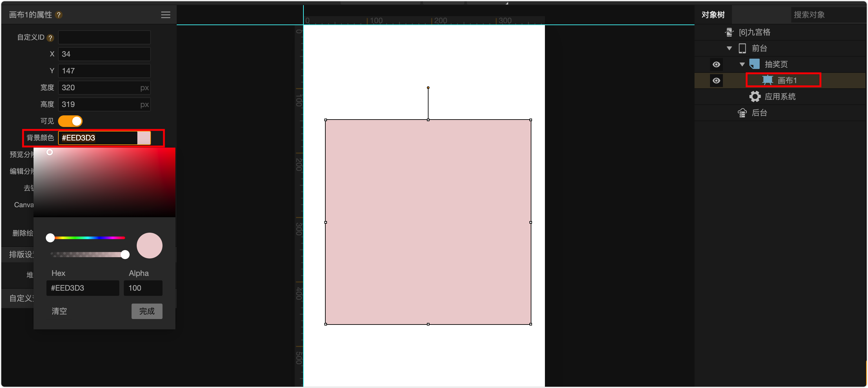The image size is (868, 388).
Task: Collapse the 前台 tree node arrow
Action: coord(729,48)
